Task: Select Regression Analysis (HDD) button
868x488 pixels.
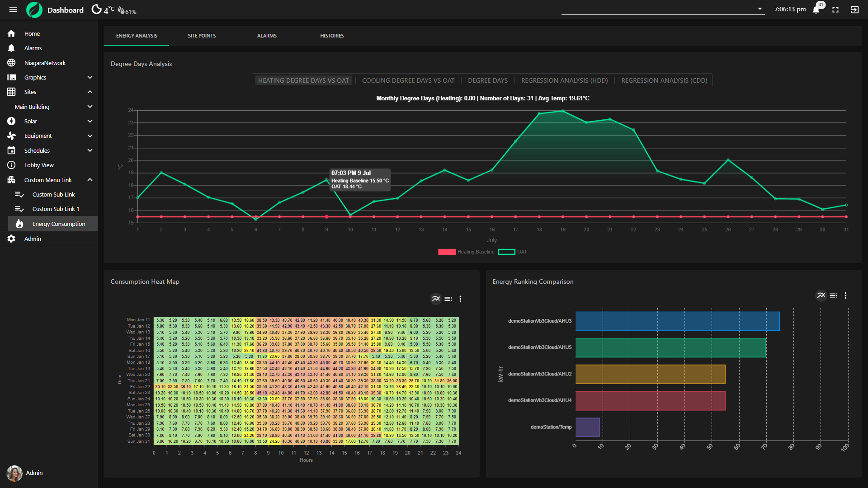Action: click(564, 80)
